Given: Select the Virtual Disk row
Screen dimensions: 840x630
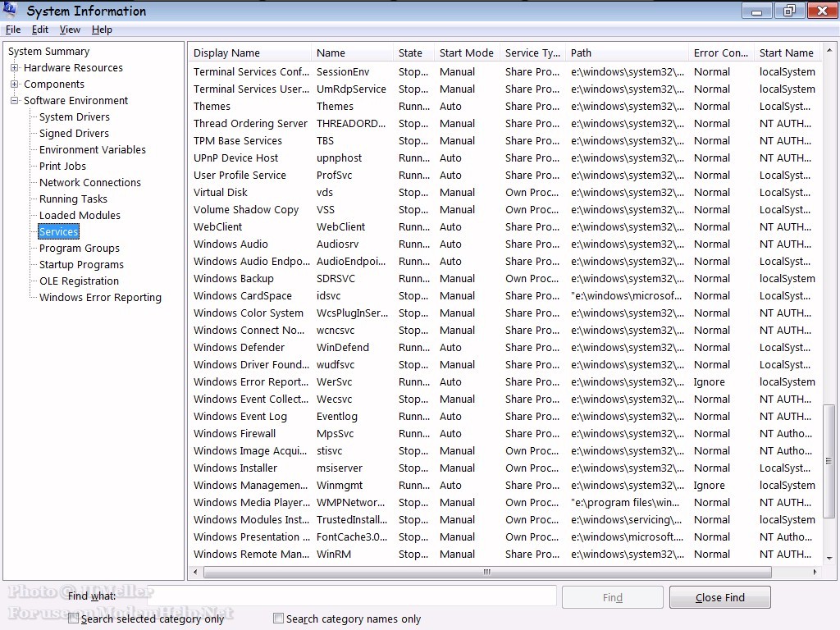Looking at the screenshot, I should [x=504, y=192].
